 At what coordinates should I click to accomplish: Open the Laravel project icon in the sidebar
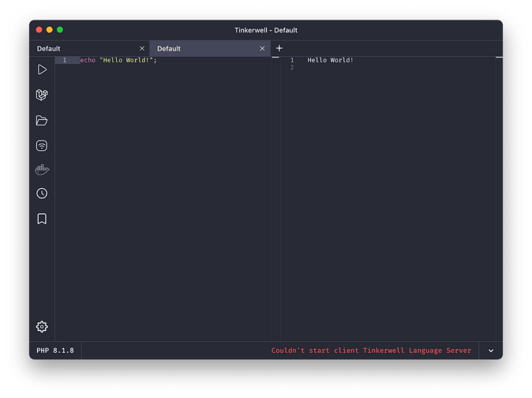(x=42, y=95)
